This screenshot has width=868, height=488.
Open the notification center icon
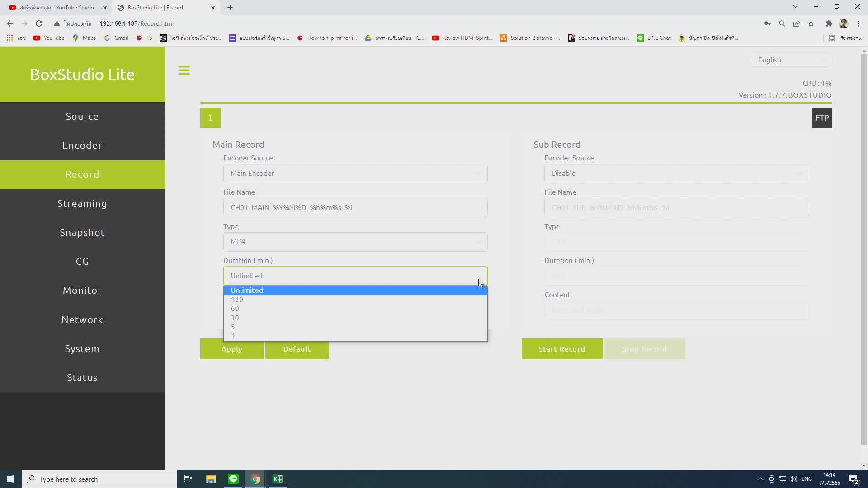[854, 479]
